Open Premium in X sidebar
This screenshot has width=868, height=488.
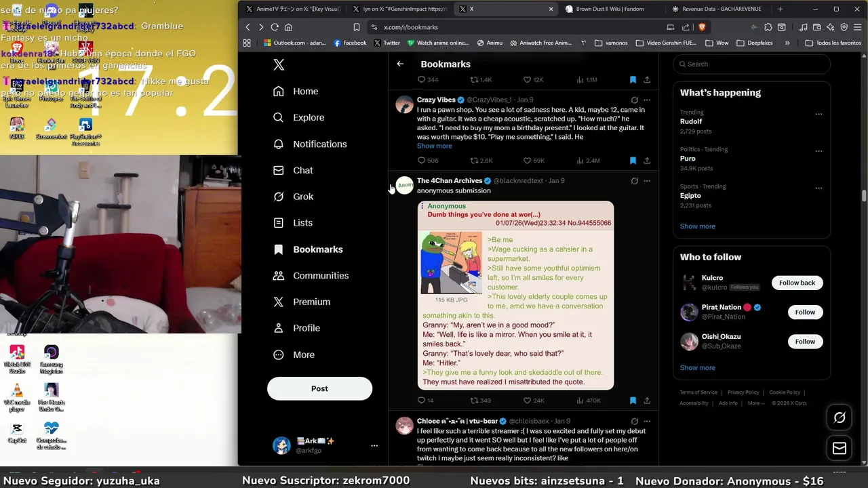click(x=301, y=302)
